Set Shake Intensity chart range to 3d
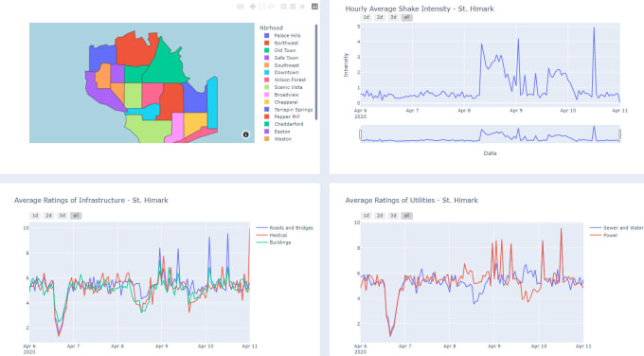This screenshot has width=644, height=356. (393, 17)
